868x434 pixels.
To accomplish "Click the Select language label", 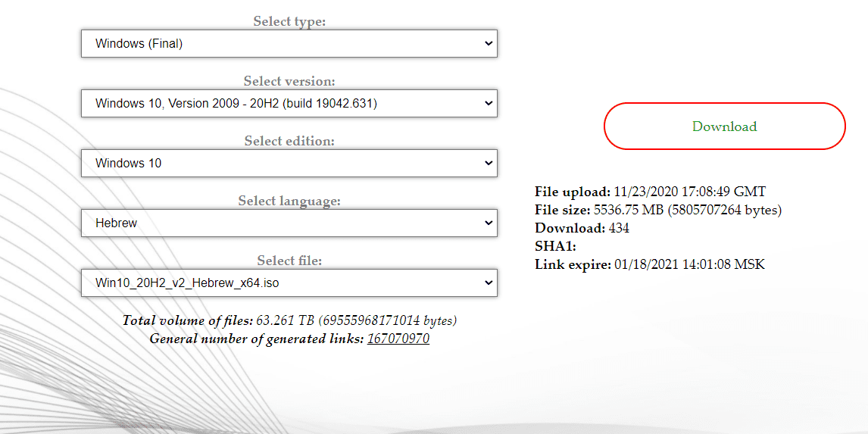I will (x=289, y=201).
